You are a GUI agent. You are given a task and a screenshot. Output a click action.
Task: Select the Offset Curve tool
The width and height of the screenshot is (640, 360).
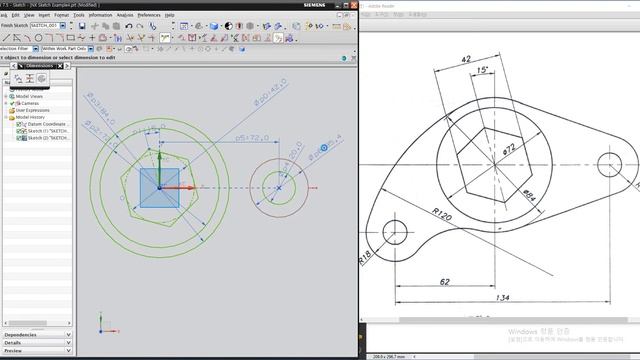click(103, 38)
